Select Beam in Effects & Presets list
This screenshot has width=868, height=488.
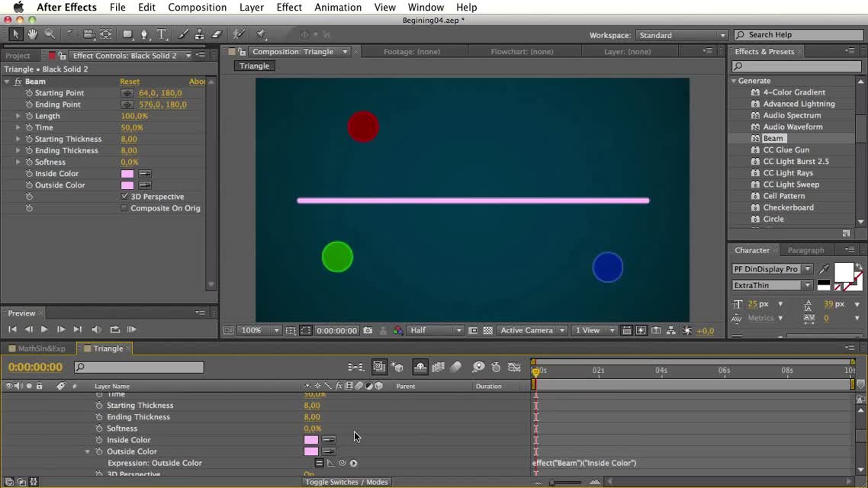point(773,138)
